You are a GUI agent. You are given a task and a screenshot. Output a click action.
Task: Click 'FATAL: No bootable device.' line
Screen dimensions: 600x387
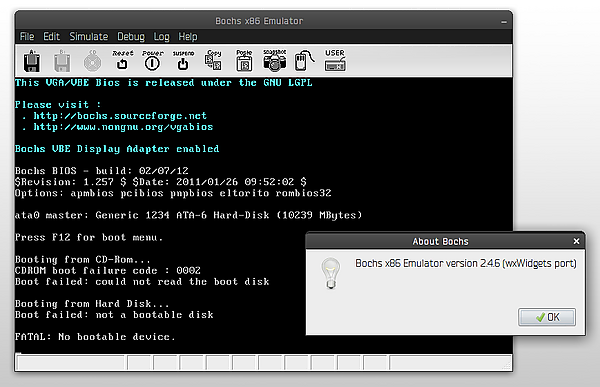point(95,336)
